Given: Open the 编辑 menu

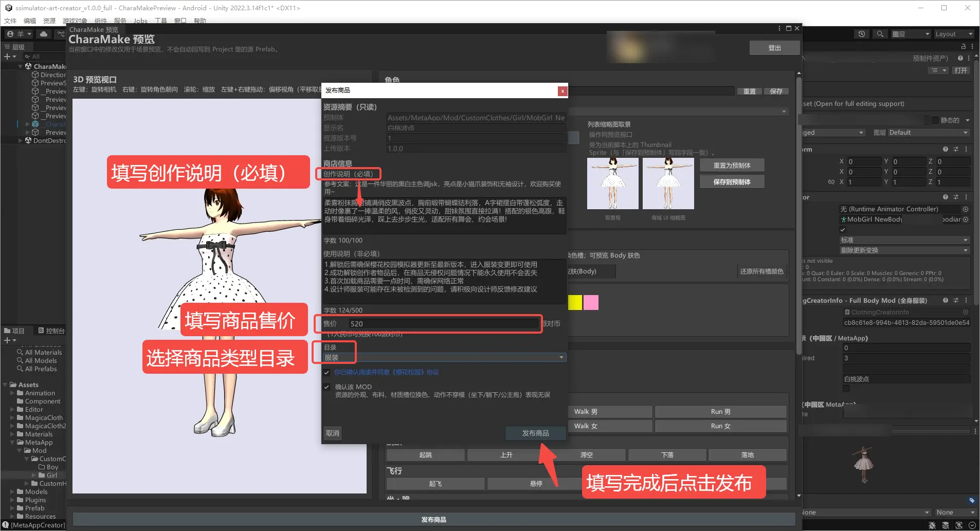Looking at the screenshot, I should pyautogui.click(x=30, y=21).
